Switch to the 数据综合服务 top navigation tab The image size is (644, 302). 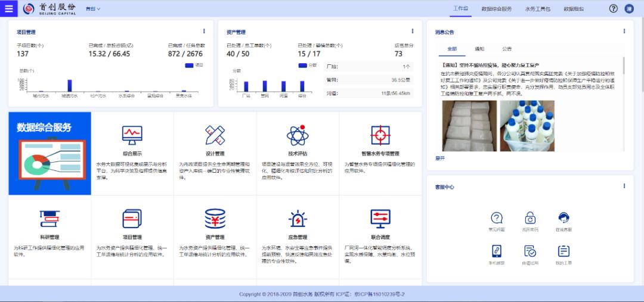tap(496, 9)
